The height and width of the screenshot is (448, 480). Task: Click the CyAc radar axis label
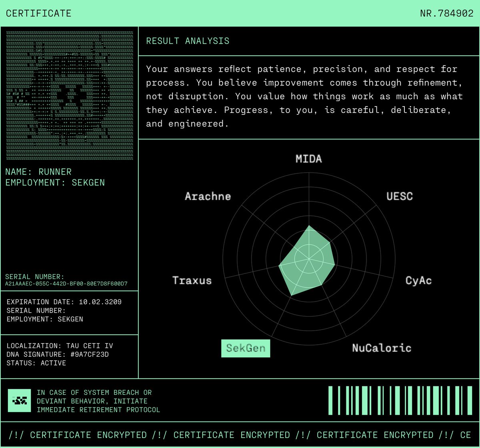click(418, 281)
